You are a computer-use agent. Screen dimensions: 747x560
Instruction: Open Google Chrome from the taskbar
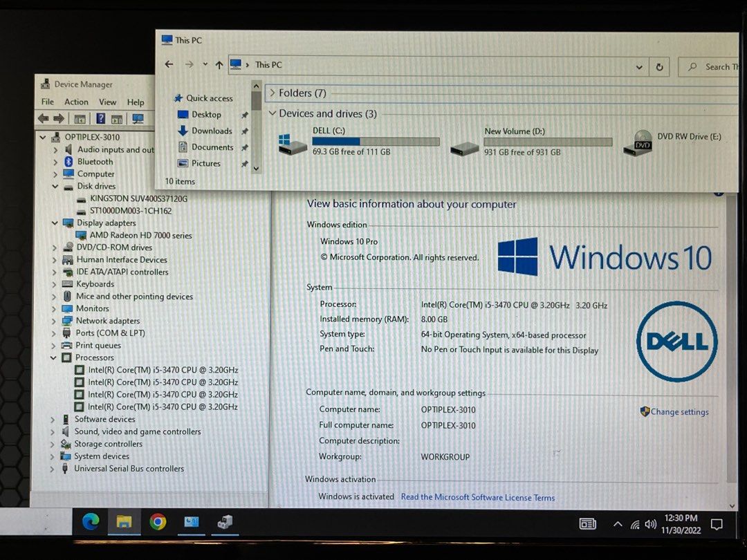click(x=156, y=524)
